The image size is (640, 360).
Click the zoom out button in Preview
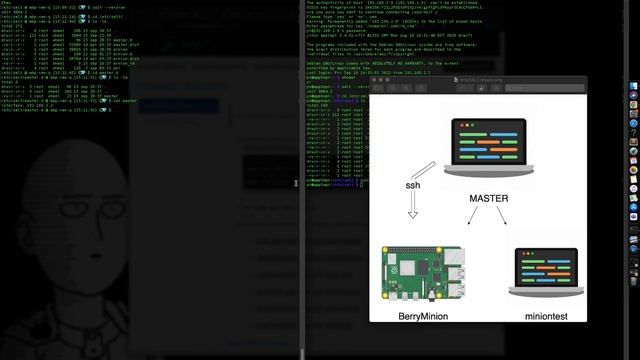(393, 88)
